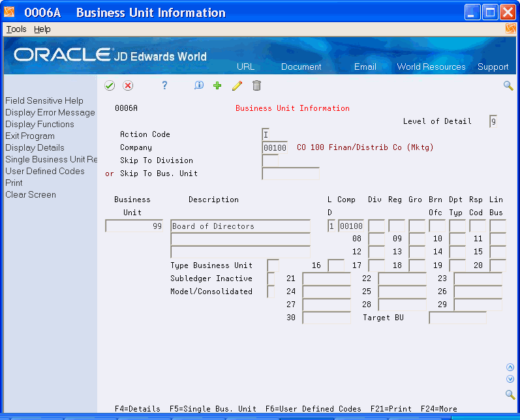Click the F4=Details function key text
Viewport: 520px width, 420px height.
tap(137, 409)
